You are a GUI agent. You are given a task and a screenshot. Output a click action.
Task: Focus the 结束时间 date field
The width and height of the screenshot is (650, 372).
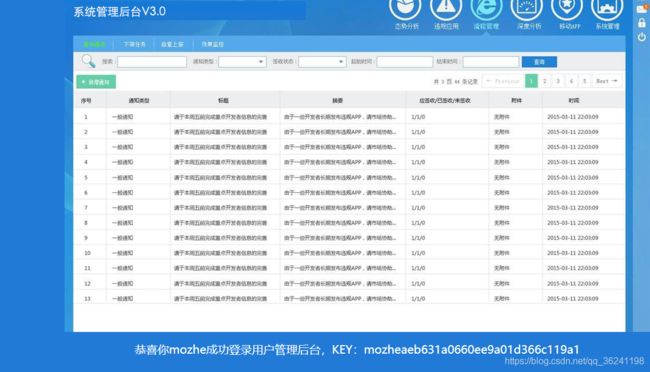tap(491, 62)
